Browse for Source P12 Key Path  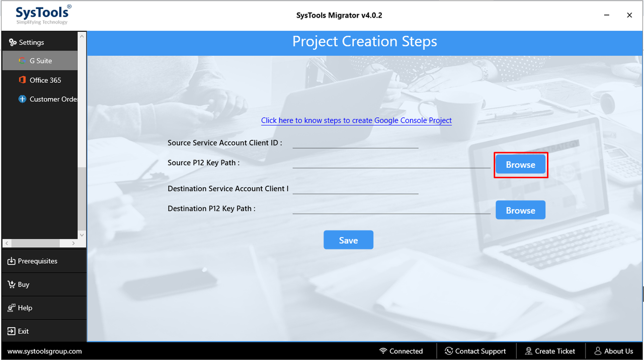(x=520, y=165)
